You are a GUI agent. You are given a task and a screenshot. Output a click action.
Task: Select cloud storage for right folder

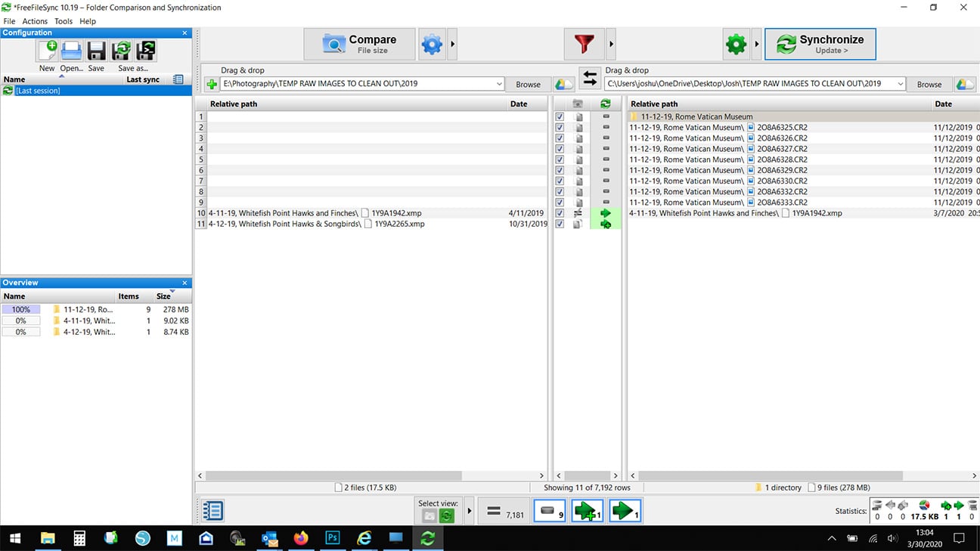pyautogui.click(x=965, y=84)
